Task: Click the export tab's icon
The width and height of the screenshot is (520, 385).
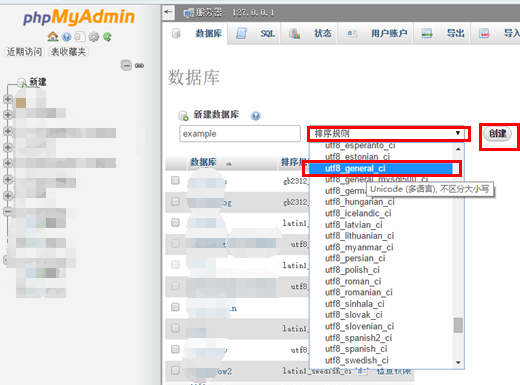Action: [x=427, y=33]
